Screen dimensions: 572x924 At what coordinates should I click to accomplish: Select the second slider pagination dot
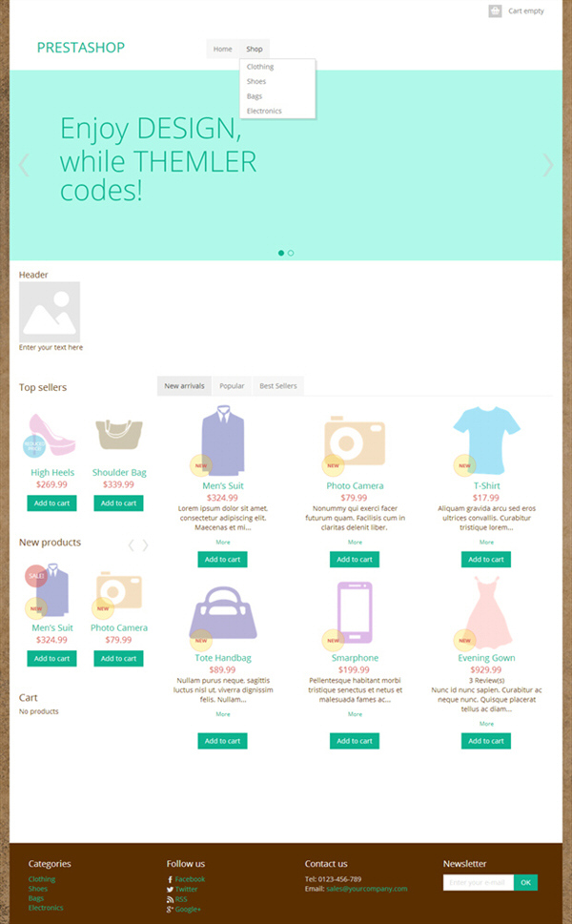(291, 253)
